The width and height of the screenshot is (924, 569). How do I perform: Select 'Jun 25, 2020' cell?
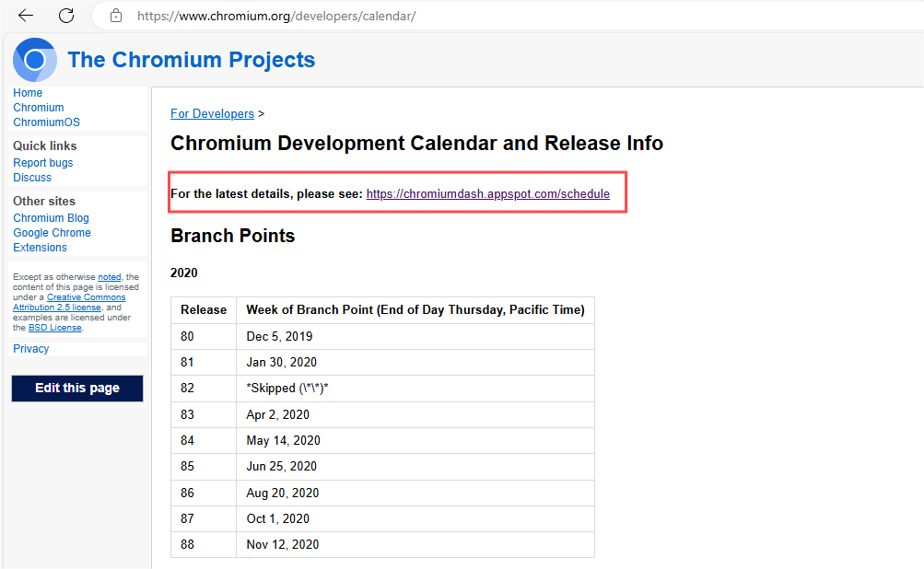[x=415, y=467]
